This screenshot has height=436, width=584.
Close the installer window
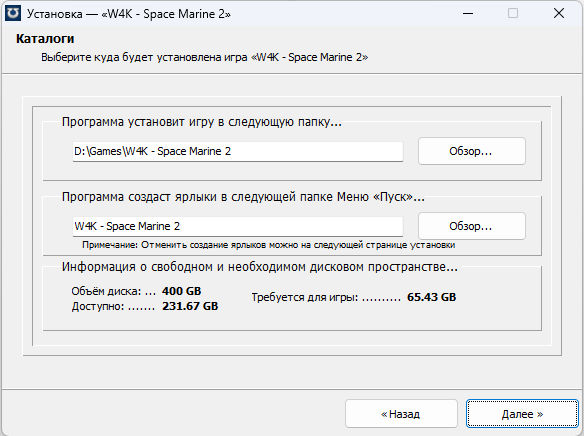(x=559, y=13)
